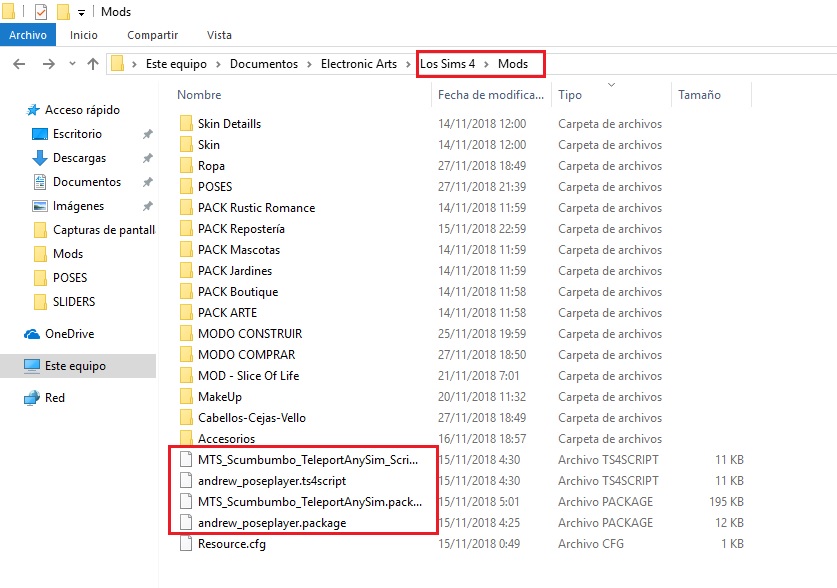Select 'Acceso rápido' star icon in sidebar

[33, 110]
